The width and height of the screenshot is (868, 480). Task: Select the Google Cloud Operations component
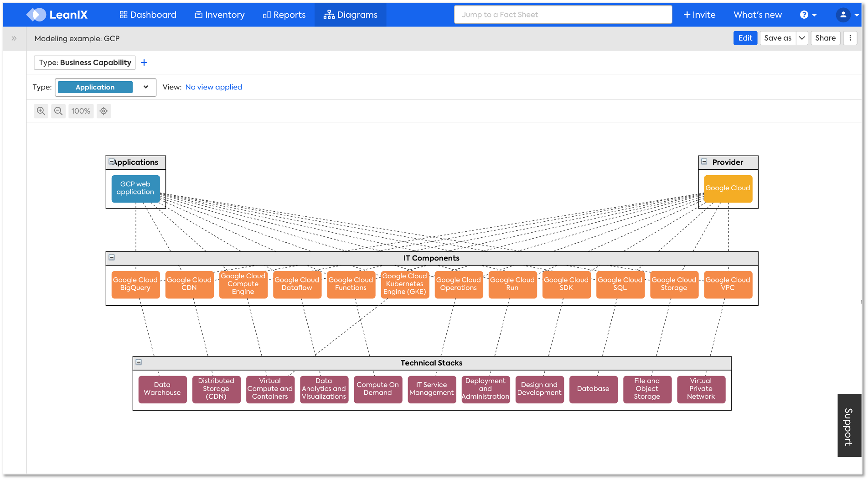(x=459, y=284)
